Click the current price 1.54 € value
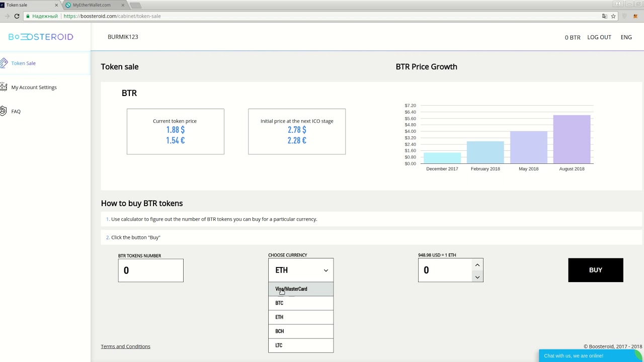 pos(176,140)
